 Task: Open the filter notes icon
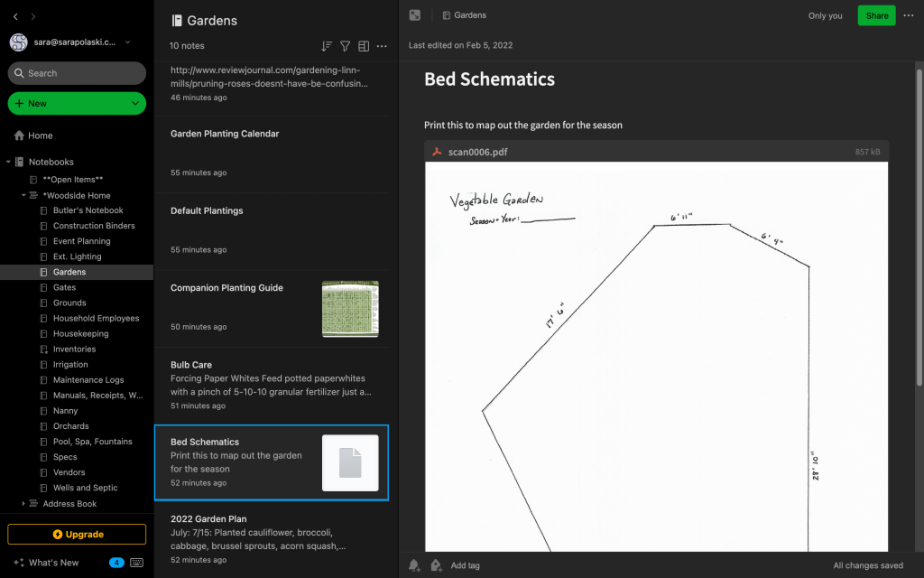pos(345,46)
